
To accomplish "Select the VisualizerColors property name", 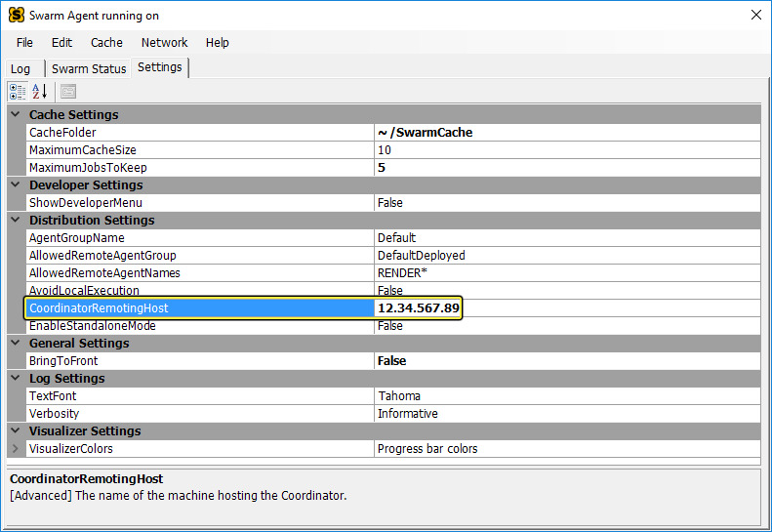I will [199, 449].
